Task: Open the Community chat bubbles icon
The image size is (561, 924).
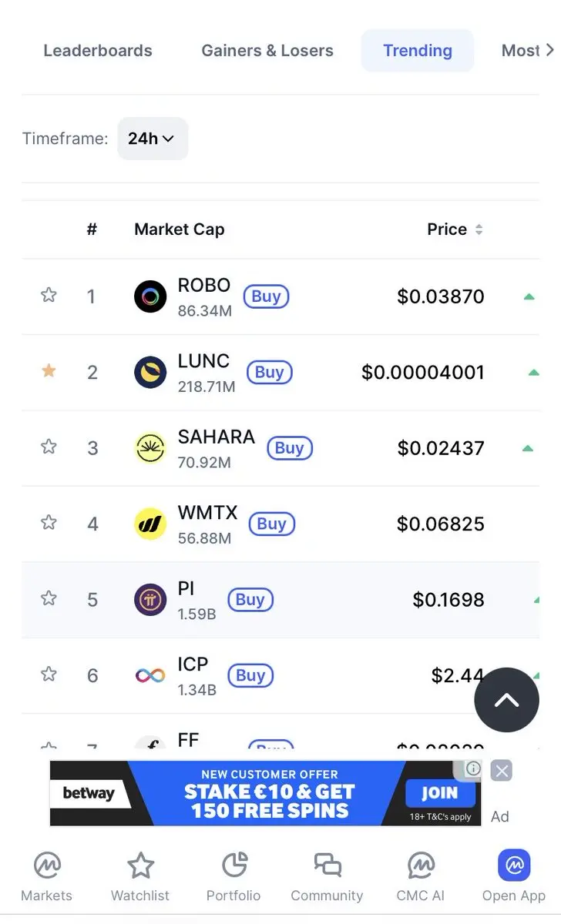Action: tap(328, 866)
